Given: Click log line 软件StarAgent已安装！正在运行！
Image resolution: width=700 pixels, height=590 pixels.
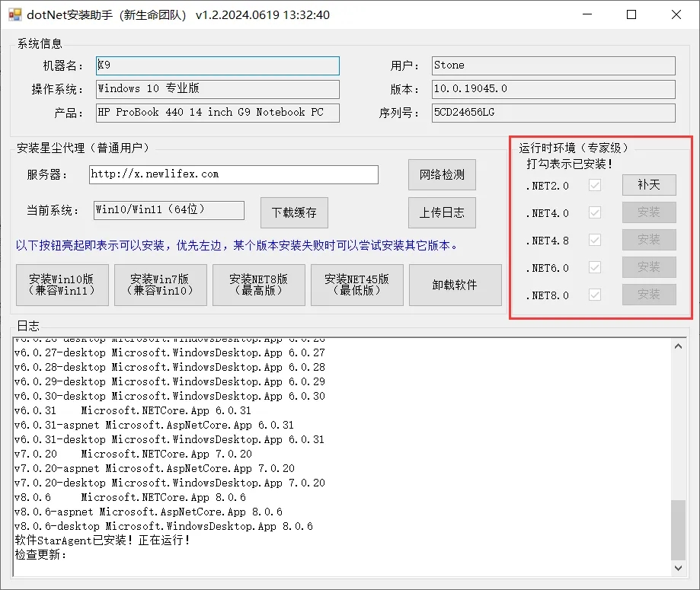Looking at the screenshot, I should pyautogui.click(x=103, y=541).
